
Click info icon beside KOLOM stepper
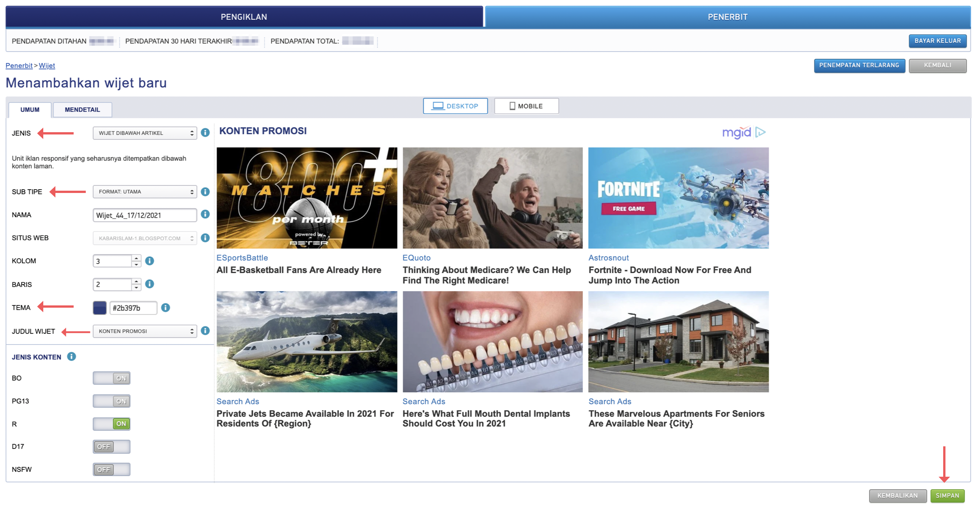(x=150, y=261)
